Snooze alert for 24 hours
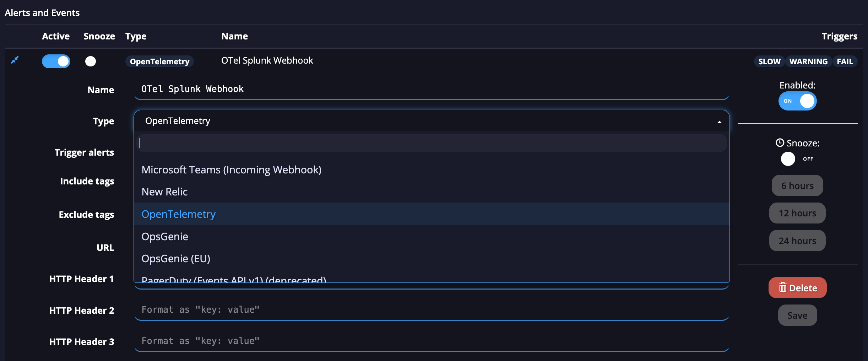 pos(797,241)
